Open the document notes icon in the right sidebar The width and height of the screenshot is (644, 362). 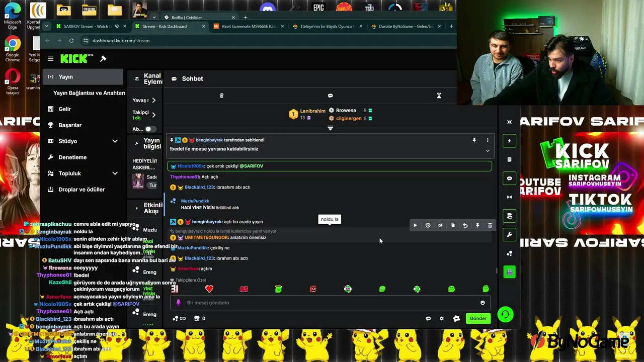509,159
